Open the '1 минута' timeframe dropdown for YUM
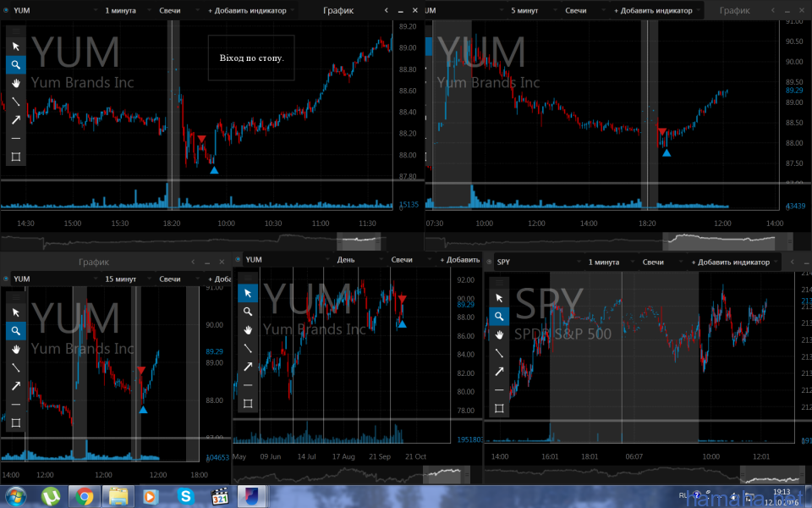Screen dimensions: 812x508 [x=123, y=11]
